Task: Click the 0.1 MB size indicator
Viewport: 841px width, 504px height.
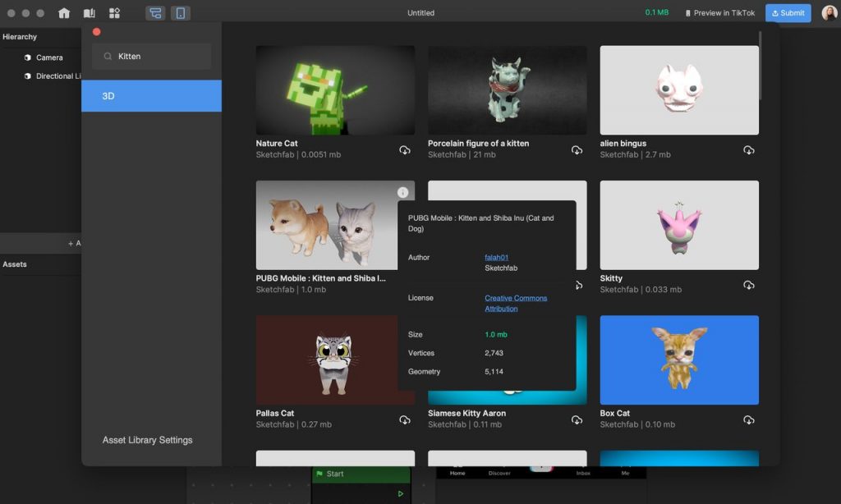Action: click(657, 12)
